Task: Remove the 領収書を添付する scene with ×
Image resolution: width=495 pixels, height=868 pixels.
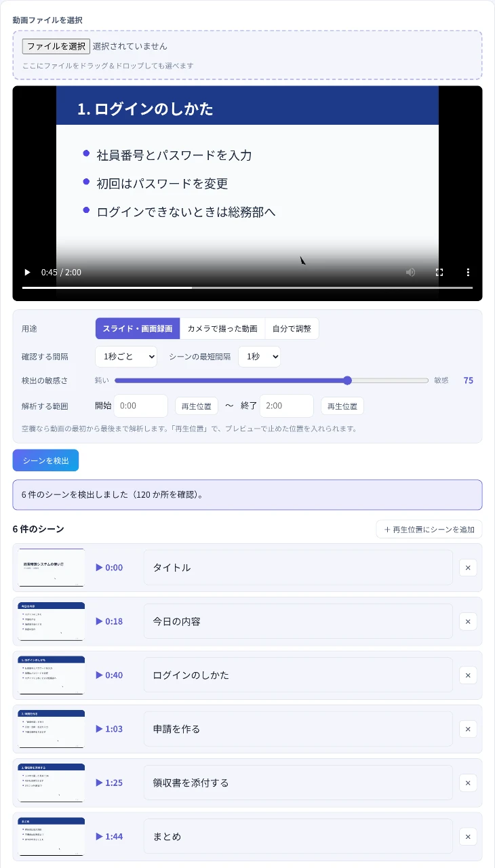Action: click(x=468, y=783)
